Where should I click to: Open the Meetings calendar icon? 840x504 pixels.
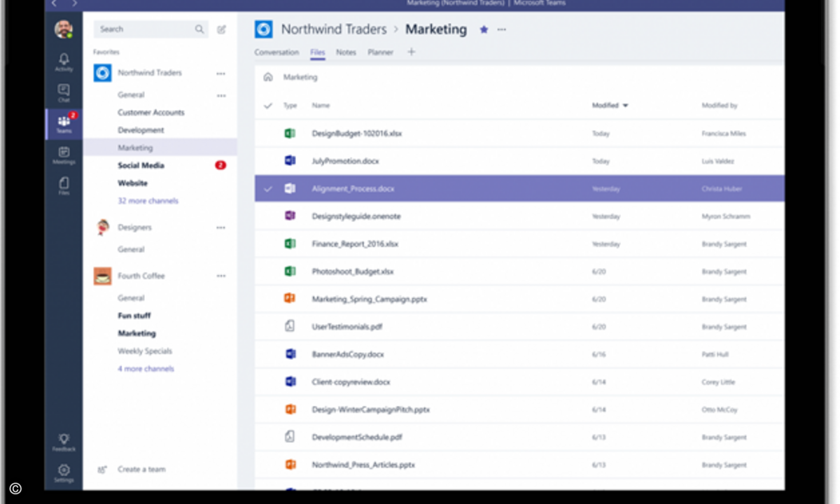pyautogui.click(x=64, y=153)
